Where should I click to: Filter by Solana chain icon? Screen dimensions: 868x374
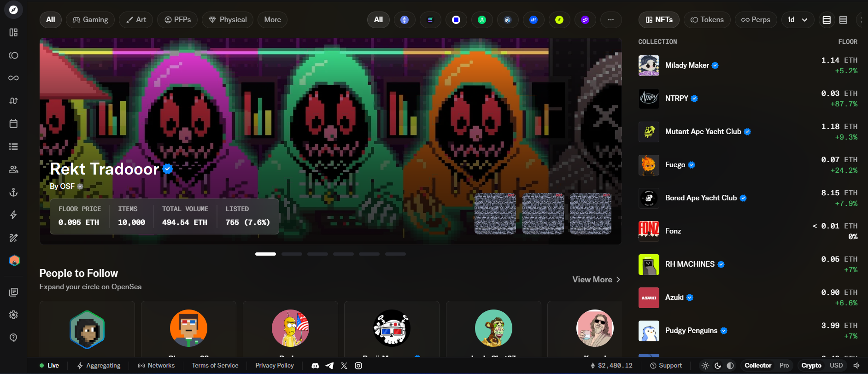(x=430, y=20)
